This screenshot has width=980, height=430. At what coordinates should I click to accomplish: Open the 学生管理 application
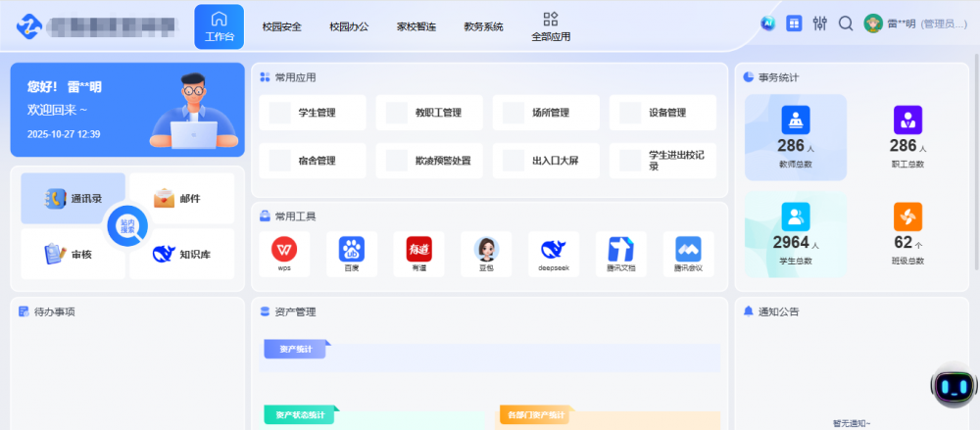tap(313, 113)
